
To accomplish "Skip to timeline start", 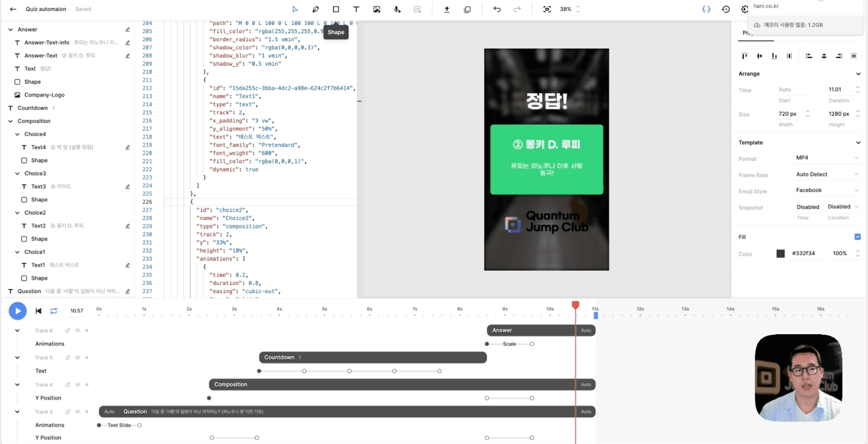I will click(38, 311).
